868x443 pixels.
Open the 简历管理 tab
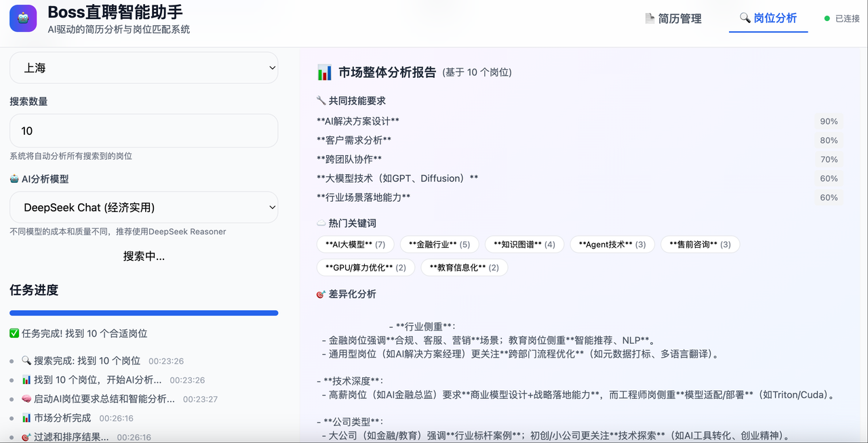[673, 18]
